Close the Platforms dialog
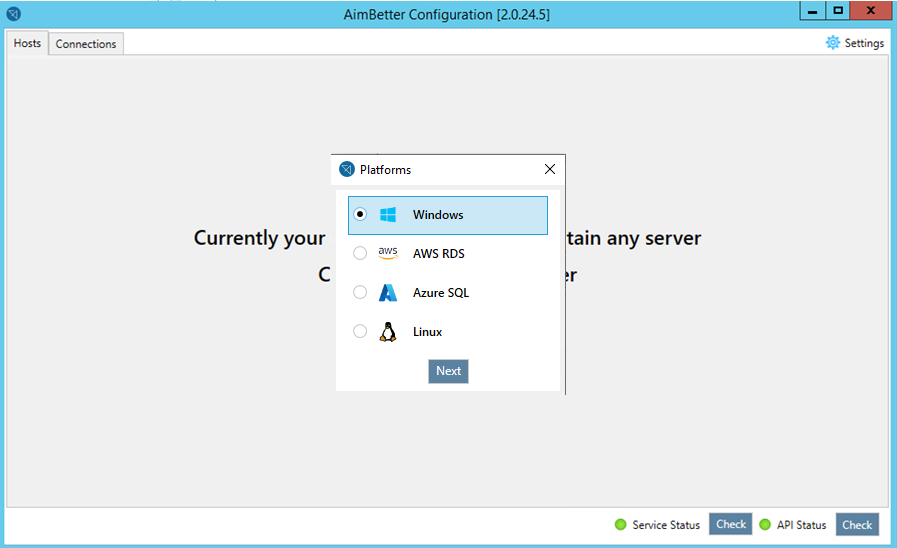 point(550,169)
